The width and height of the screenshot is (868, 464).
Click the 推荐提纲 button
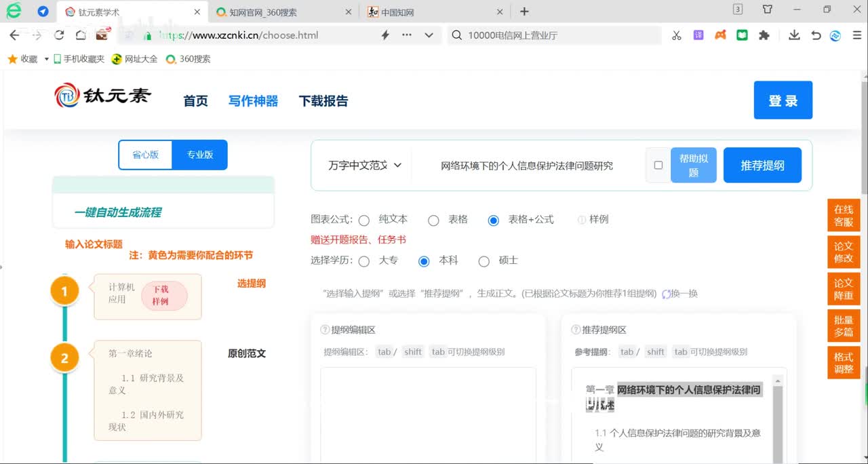point(762,166)
